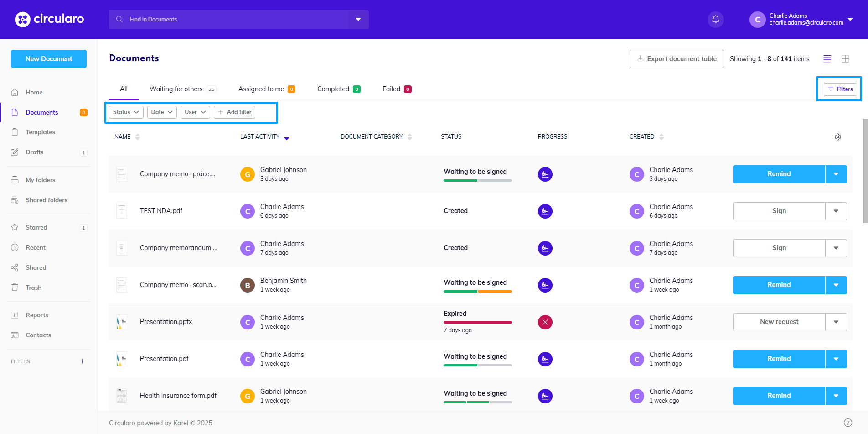Open the Trash folder
Viewport: 868px width, 434px height.
click(x=33, y=288)
